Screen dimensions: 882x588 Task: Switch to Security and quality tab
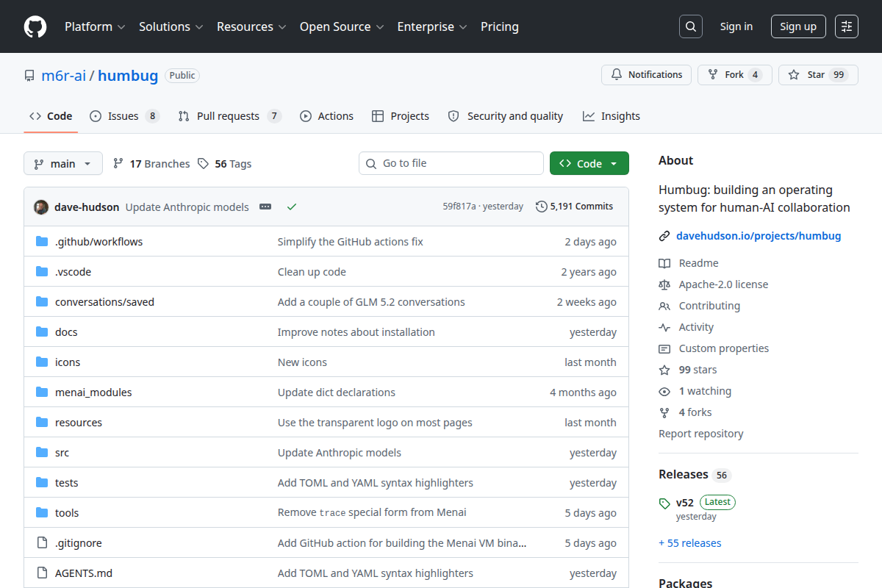pos(506,116)
